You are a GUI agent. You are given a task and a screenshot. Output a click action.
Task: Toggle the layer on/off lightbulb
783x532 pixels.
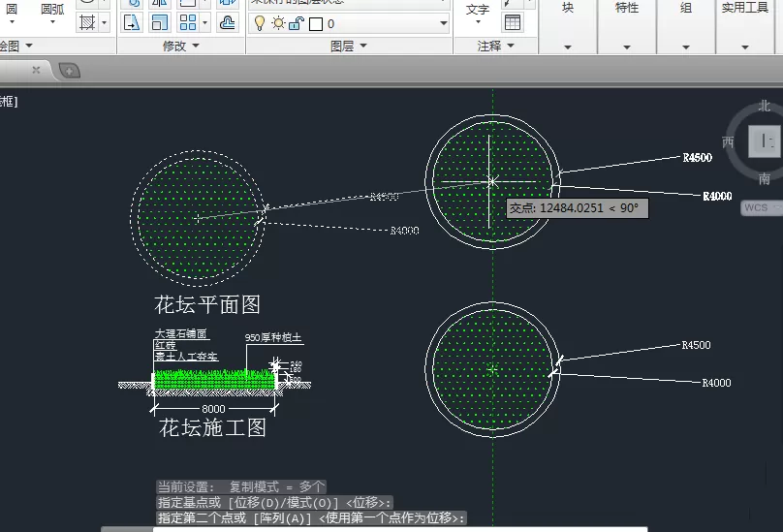pos(260,23)
